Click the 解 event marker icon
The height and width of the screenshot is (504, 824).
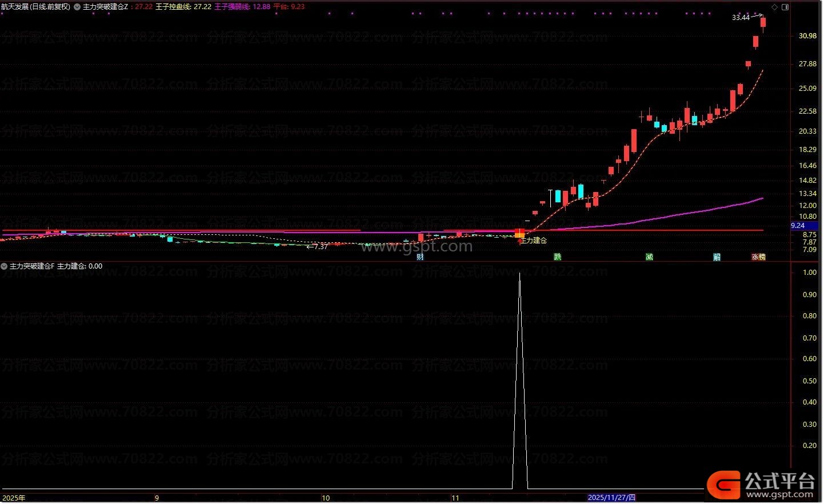tap(717, 257)
